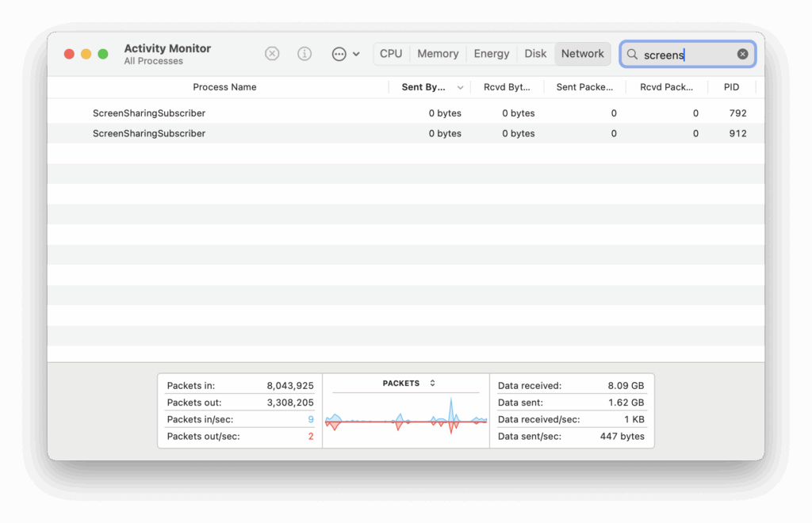
Task: Close the window with the red button
Action: (x=69, y=54)
